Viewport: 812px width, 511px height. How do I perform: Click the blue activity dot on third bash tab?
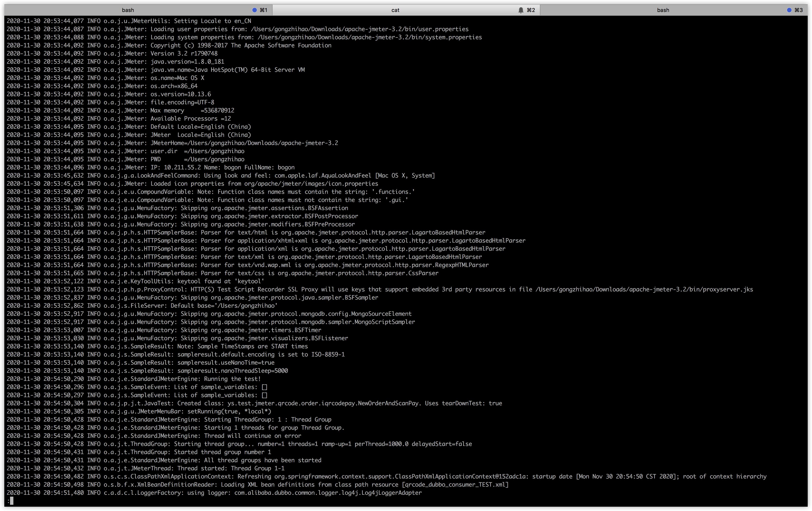[789, 10]
